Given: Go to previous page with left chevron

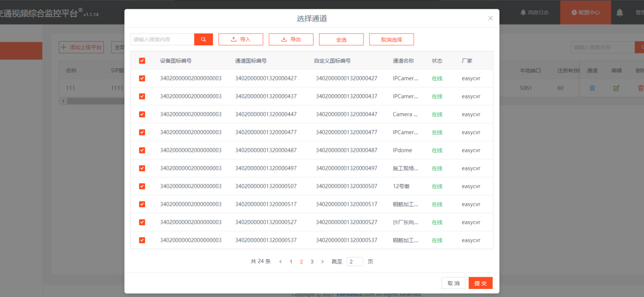Looking at the screenshot, I should click(280, 262).
